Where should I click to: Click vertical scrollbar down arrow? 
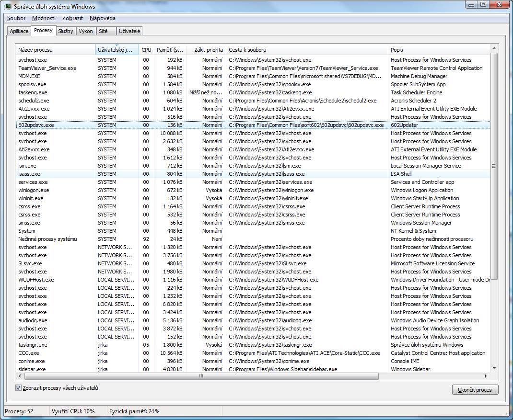[x=494, y=368]
